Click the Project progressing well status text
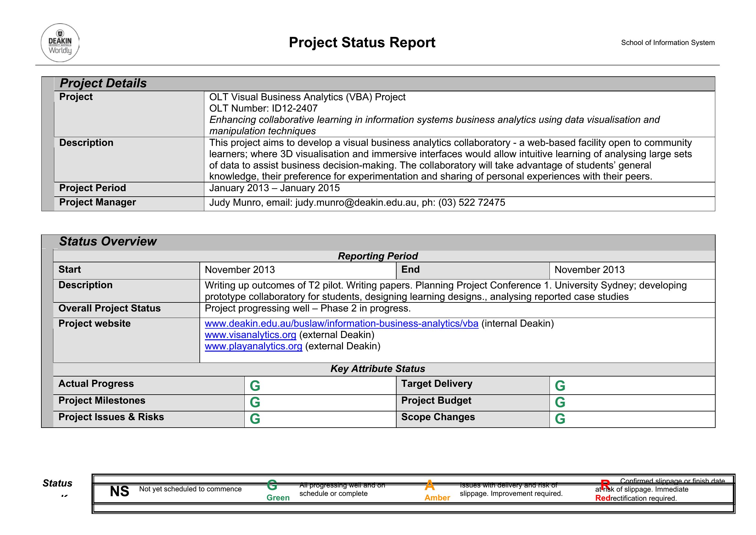 [307, 308]
